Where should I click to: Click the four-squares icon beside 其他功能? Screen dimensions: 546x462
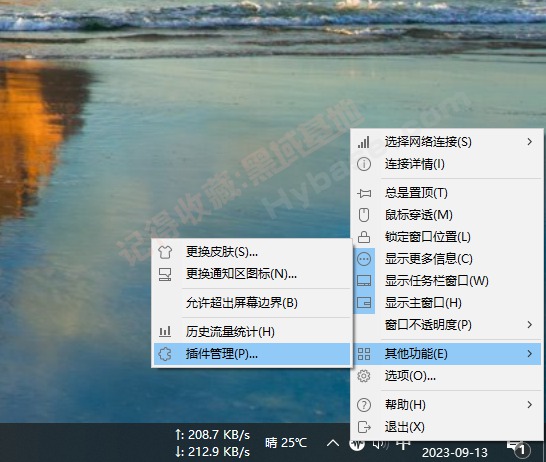(x=364, y=354)
